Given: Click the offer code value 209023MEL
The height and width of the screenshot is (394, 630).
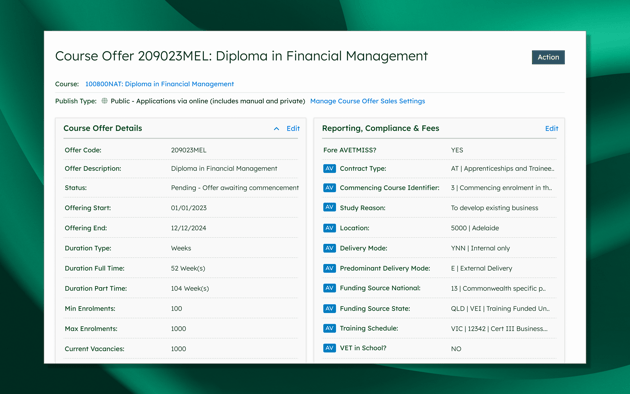Looking at the screenshot, I should coord(188,150).
